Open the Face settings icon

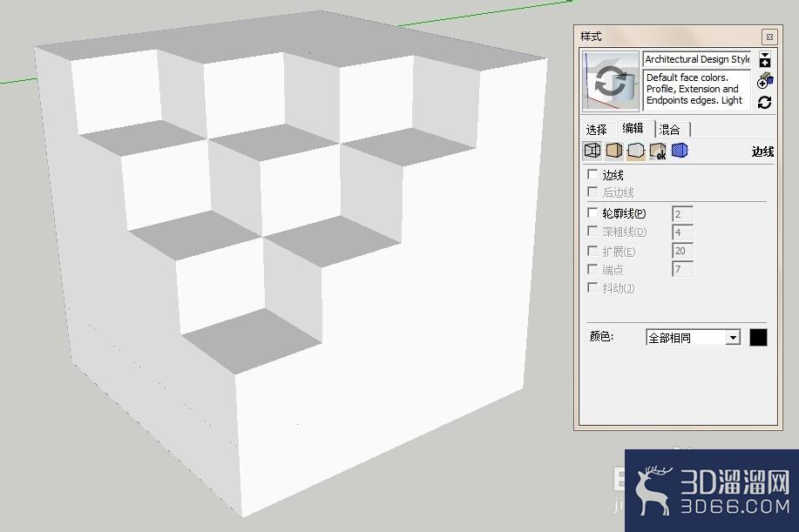coord(614,151)
